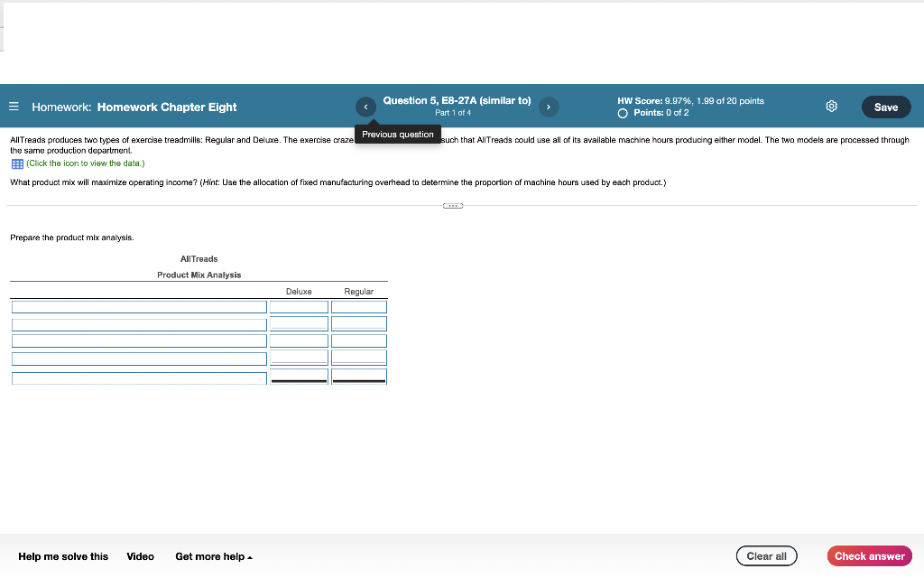Select the third row label field

click(x=139, y=340)
